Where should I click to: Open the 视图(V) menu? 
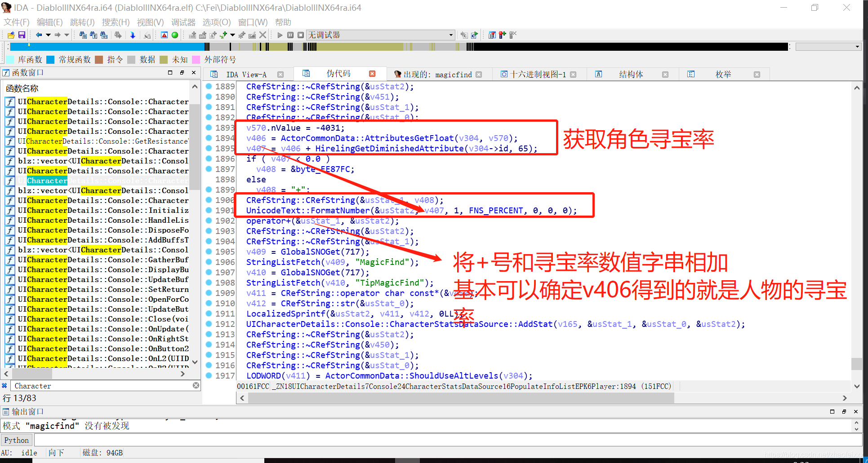(150, 22)
